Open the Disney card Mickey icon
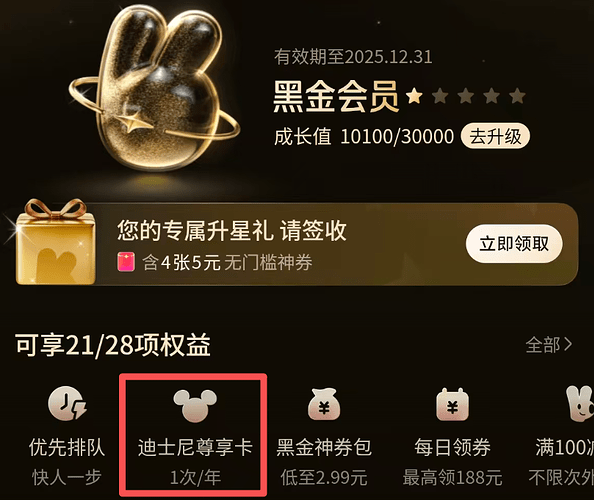The height and width of the screenshot is (500, 594). (195, 406)
